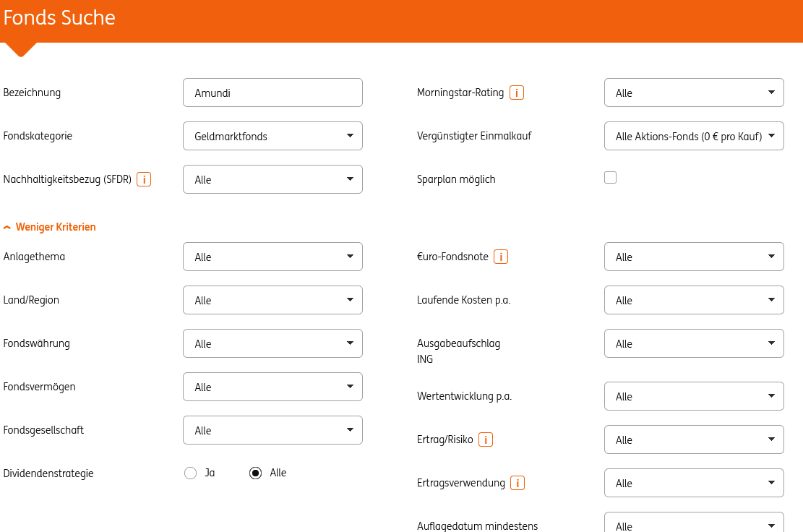Open the Anlagethema dropdown
803x532 pixels.
(272, 257)
